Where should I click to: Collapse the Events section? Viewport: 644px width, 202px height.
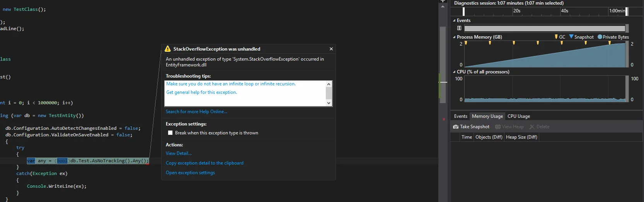click(x=454, y=20)
